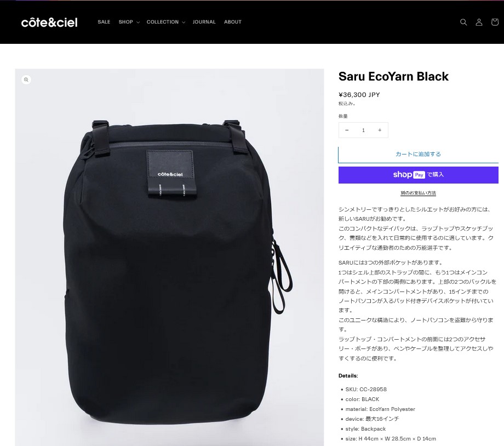
Task: Open the JOURNAL menu item
Action: [204, 22]
